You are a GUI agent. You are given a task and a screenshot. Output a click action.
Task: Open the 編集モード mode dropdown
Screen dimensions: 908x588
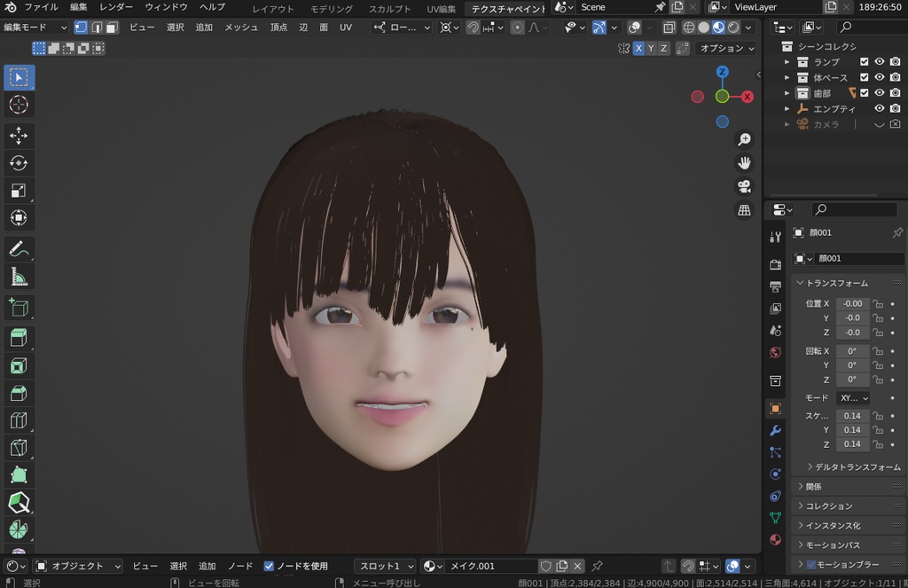35,27
